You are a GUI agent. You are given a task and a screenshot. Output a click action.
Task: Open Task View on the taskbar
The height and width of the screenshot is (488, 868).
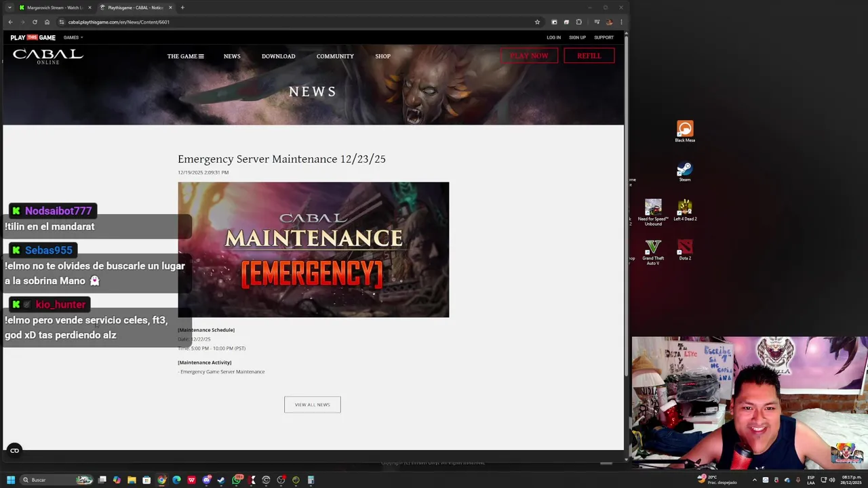[102, 480]
